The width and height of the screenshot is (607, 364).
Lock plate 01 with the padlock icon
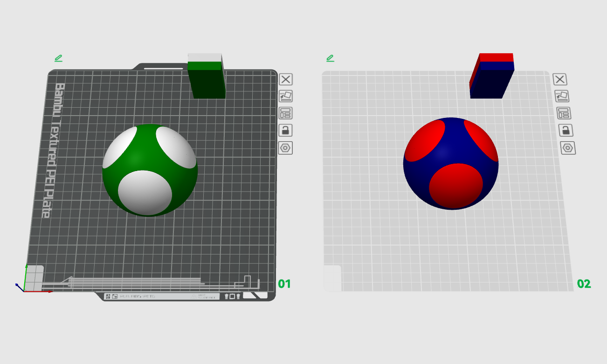click(x=286, y=130)
